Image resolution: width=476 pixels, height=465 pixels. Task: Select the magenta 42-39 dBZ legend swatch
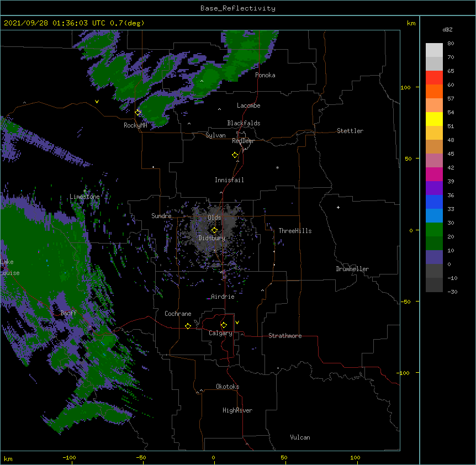[434, 174]
